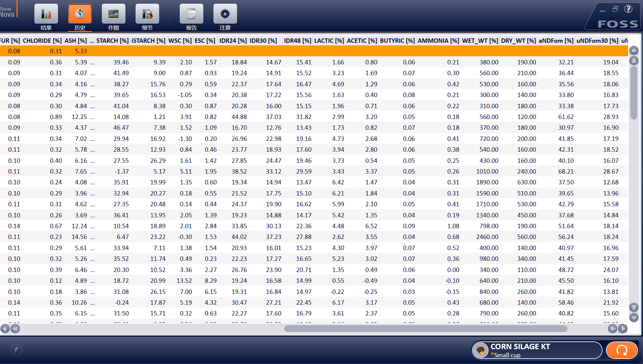Screen dimensions: 643x364
Task: Open the 作图 plotting tool
Action: tap(114, 17)
